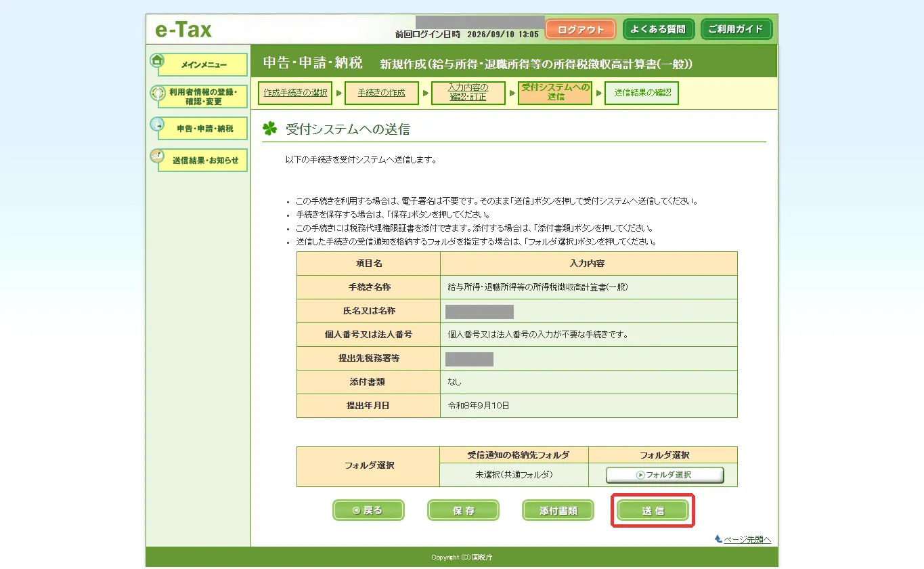Screen dimensions: 924x569
Task: Click the ログアウト button
Action: [580, 30]
